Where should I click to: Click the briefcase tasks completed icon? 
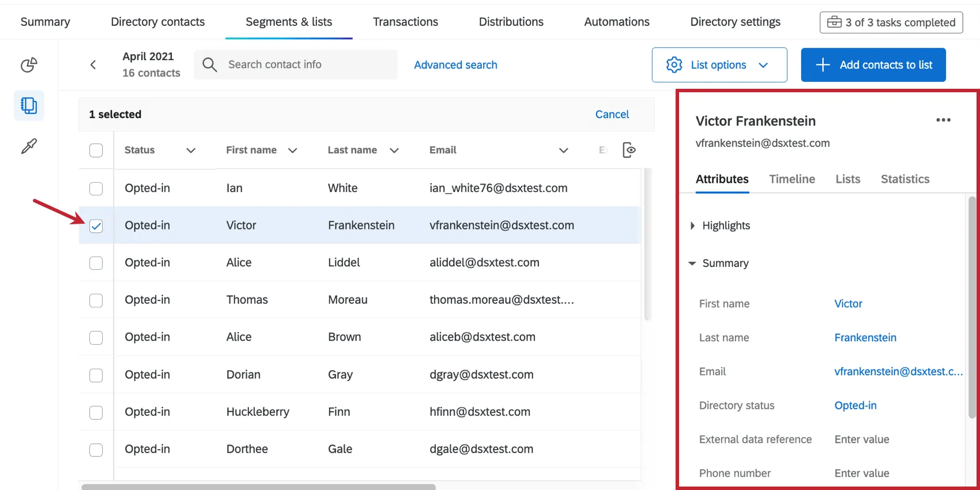[x=834, y=22]
